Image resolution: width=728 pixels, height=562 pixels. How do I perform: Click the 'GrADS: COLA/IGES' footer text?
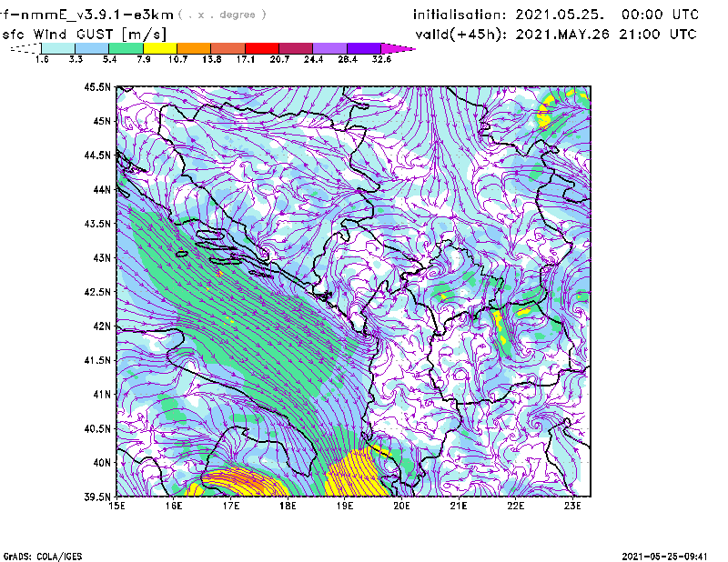click(43, 557)
